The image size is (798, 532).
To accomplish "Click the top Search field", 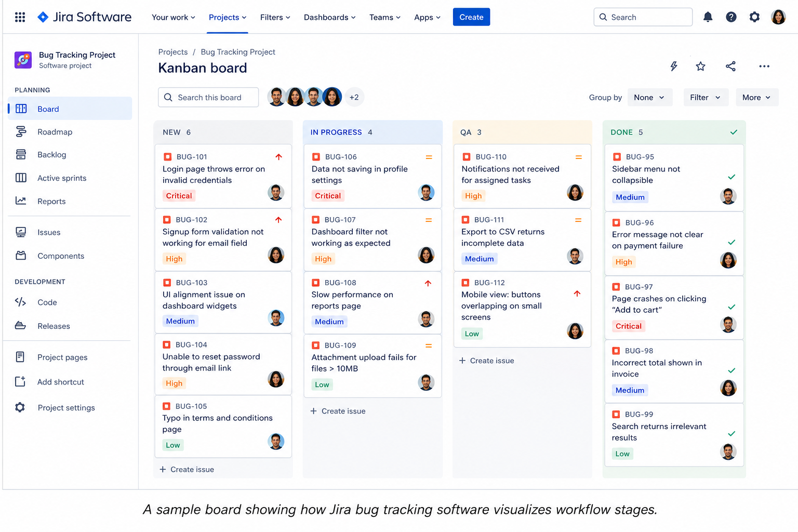I will point(643,17).
